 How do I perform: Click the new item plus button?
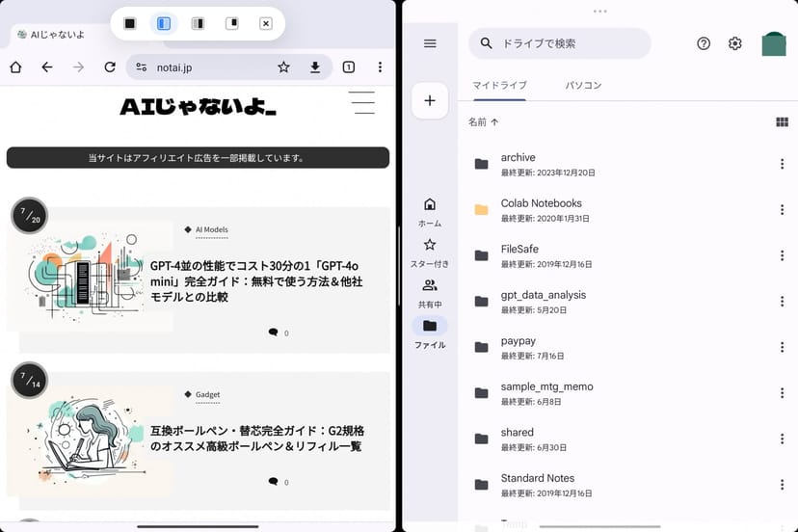coord(430,100)
